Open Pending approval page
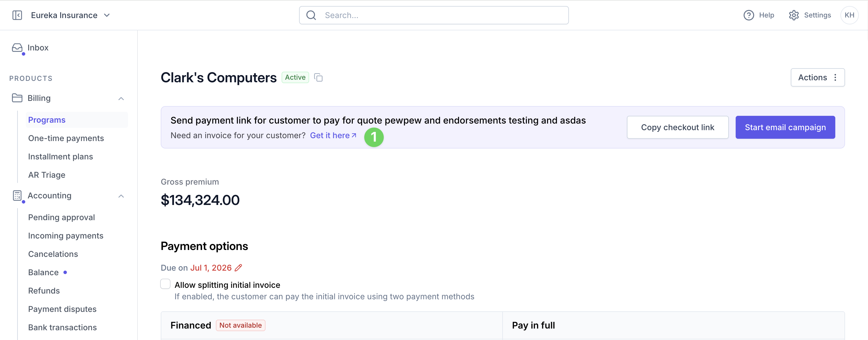The width and height of the screenshot is (868, 340). 62,218
